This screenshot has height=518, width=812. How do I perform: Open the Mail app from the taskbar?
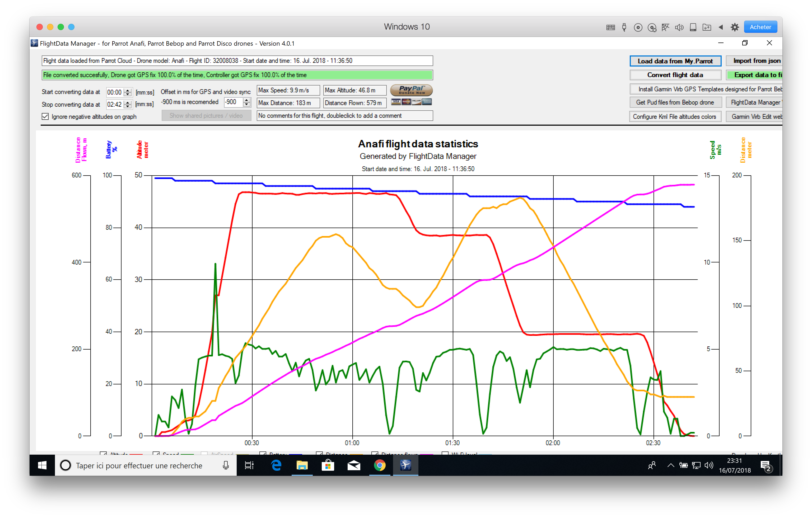[x=354, y=465]
